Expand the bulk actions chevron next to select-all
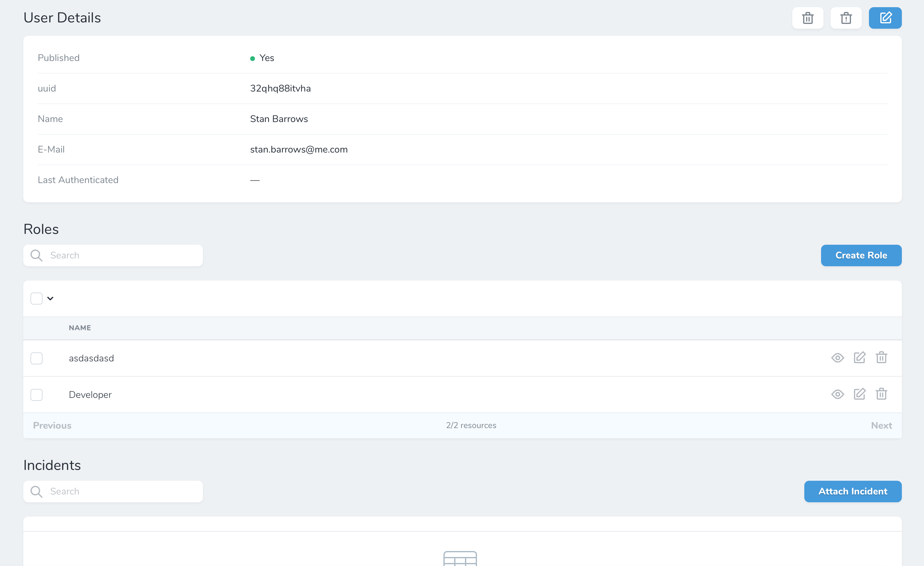This screenshot has width=924, height=566. click(51, 298)
